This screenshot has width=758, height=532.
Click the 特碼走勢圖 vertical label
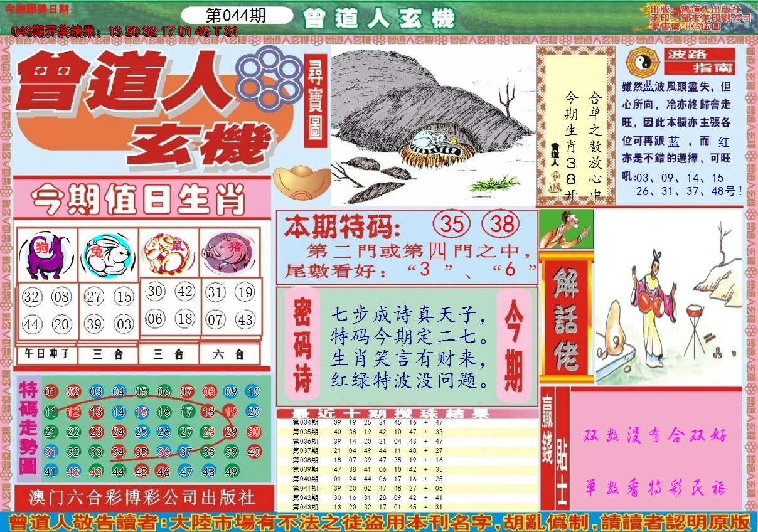tap(28, 427)
